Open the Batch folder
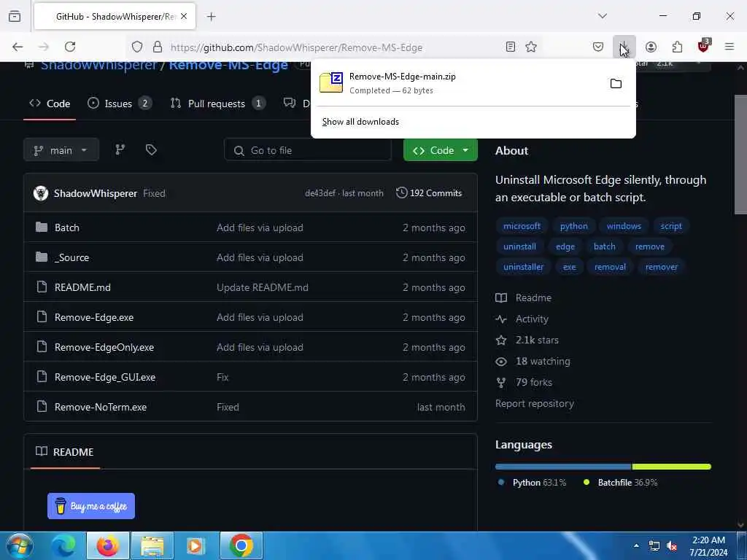Viewport: 747px width, 560px height. point(66,227)
